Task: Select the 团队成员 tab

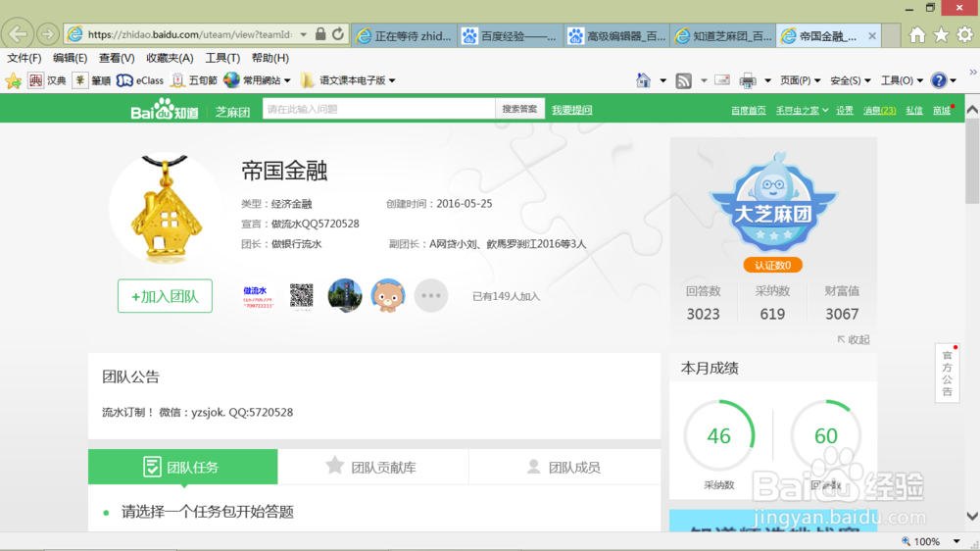Action: [x=564, y=467]
